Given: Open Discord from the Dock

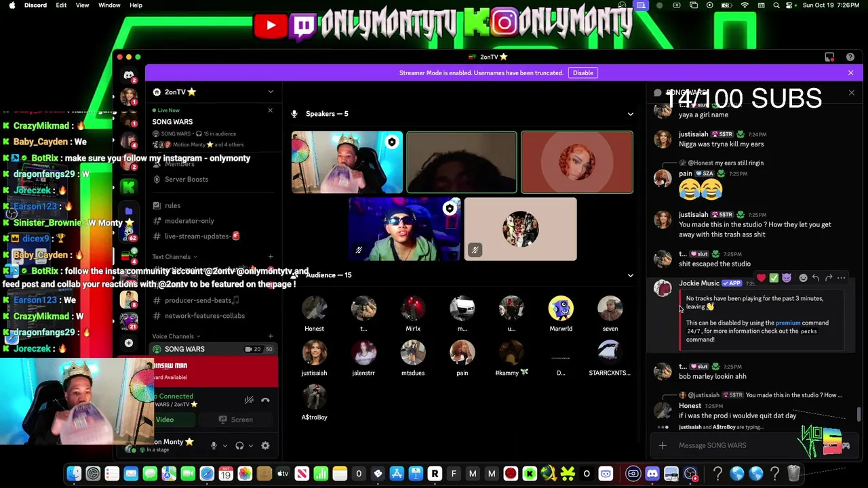Looking at the screenshot, I should click(652, 474).
